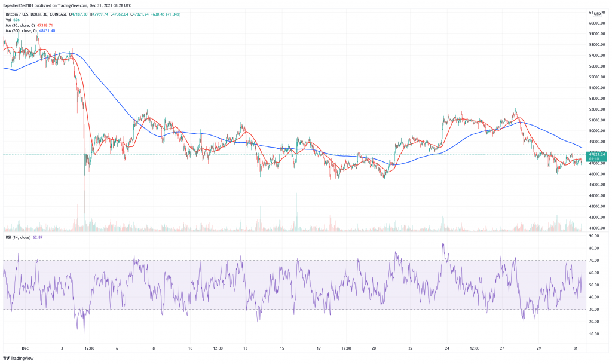This screenshot has height=364, width=612.
Task: Click the open value 47187.30
Action: [79, 14]
